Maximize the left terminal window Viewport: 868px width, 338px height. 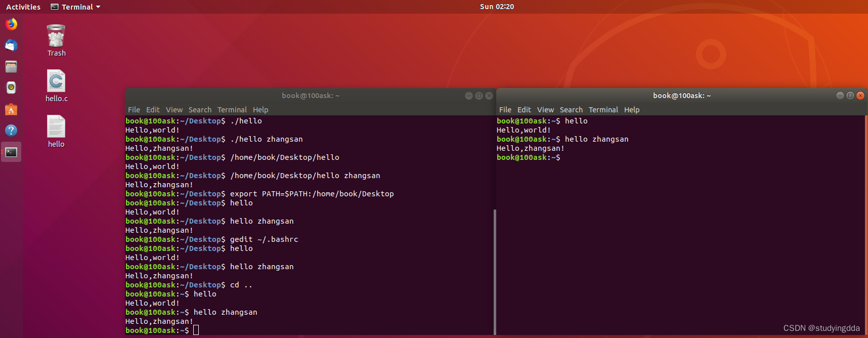click(479, 96)
